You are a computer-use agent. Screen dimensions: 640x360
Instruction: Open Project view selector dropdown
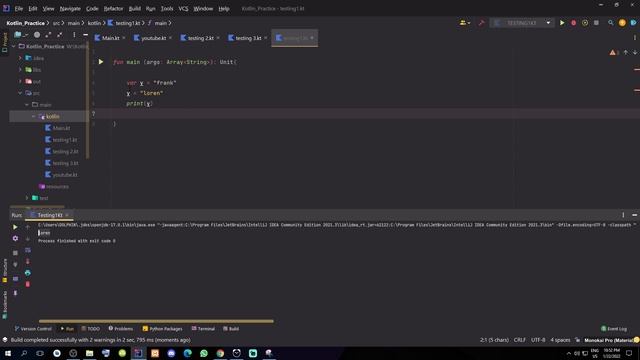point(20,35)
